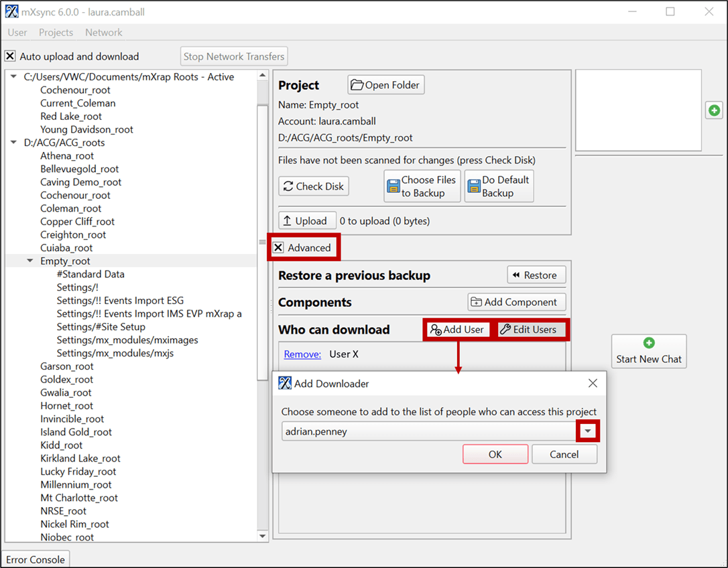Collapse the D:/ACG/ACG_roots folder
The width and height of the screenshot is (728, 568).
(x=14, y=143)
